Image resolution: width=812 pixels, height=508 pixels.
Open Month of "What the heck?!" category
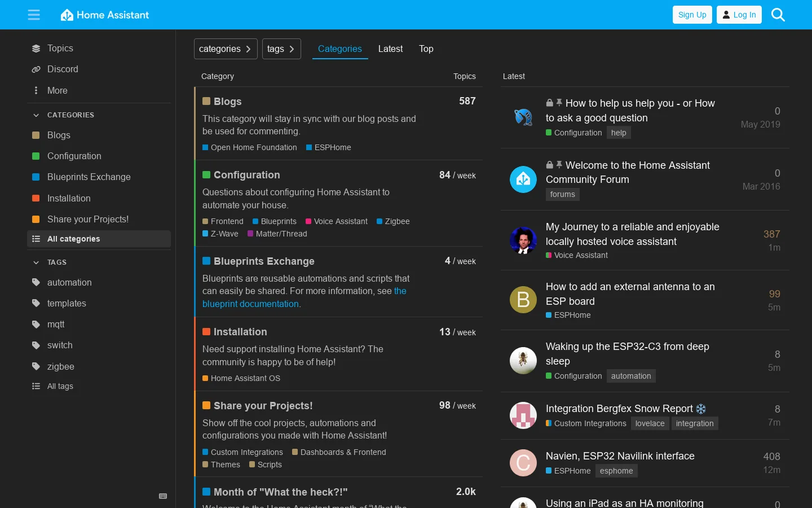coord(275,492)
